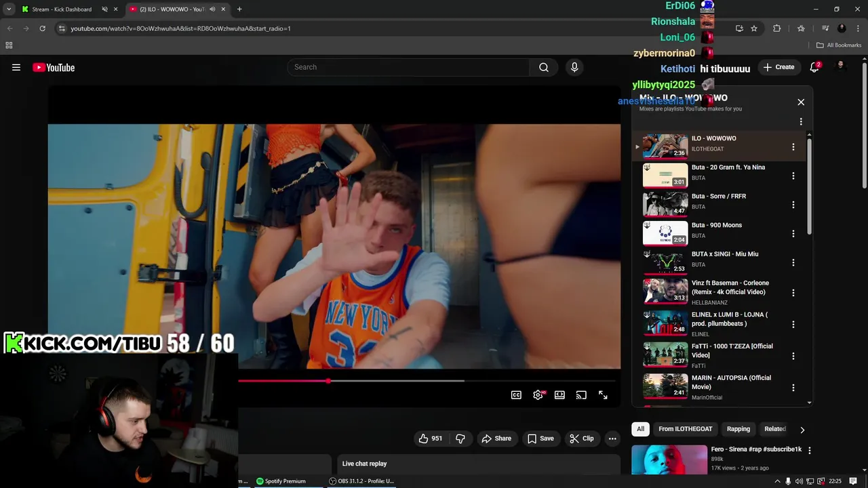Open options for Buta - 900 Moons
The width and height of the screenshot is (868, 488).
[793, 234]
